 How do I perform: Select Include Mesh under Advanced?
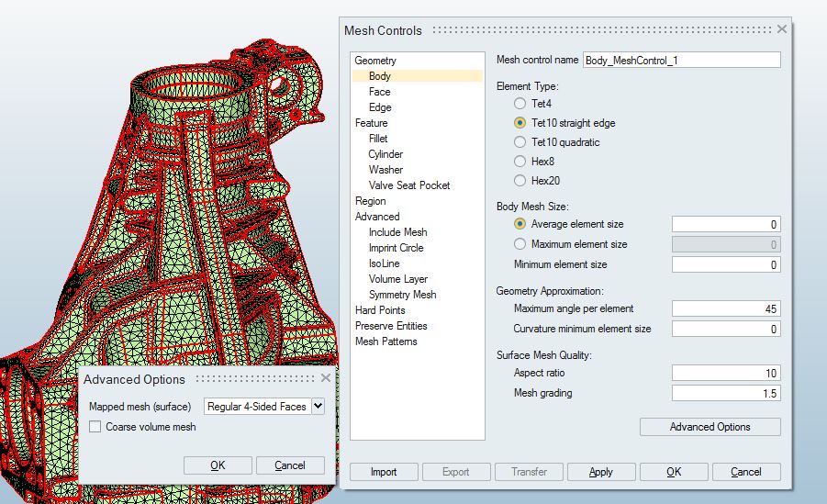pos(397,232)
